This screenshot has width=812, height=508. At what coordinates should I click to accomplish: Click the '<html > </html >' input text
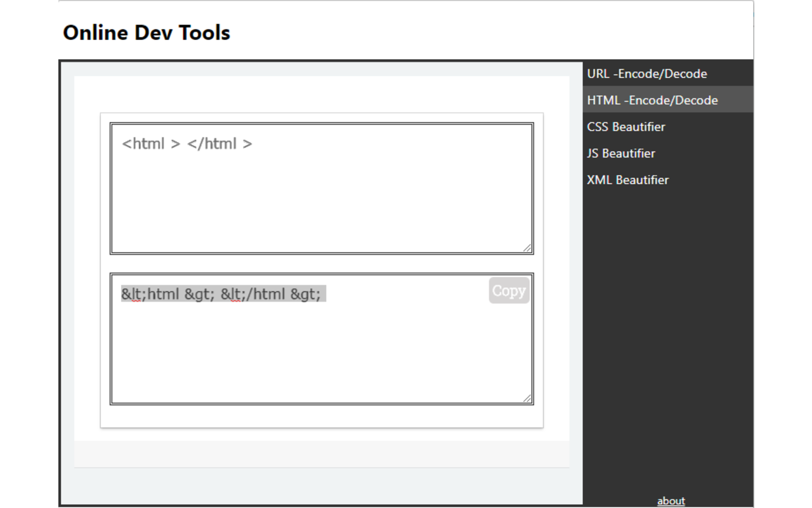(187, 144)
